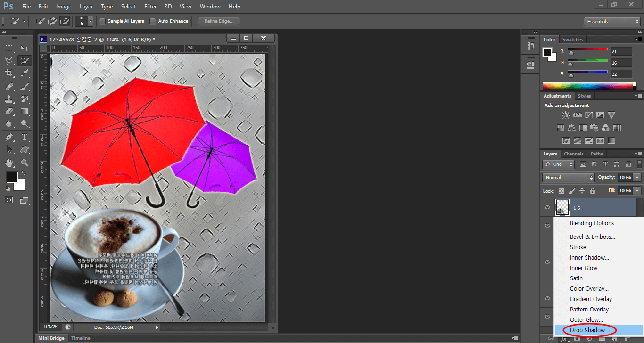Swap foreground and background colors
This screenshot has width=644, height=343.
[x=24, y=173]
